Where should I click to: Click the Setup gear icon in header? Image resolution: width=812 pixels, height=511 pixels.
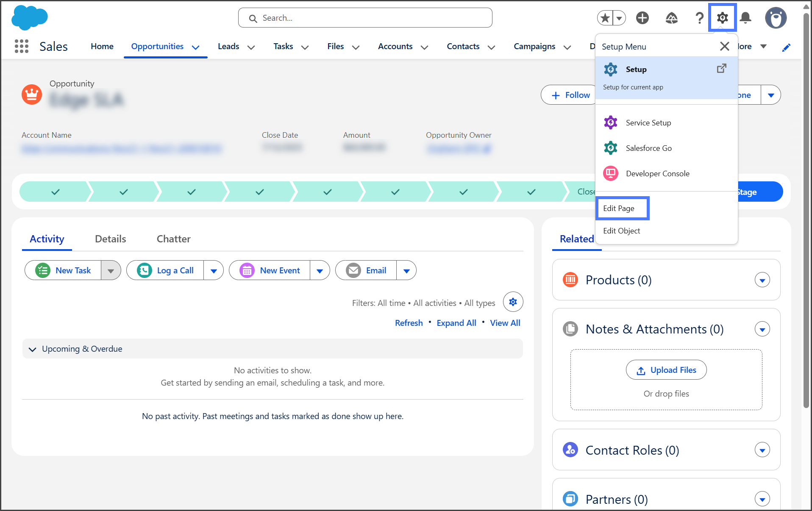(x=722, y=18)
